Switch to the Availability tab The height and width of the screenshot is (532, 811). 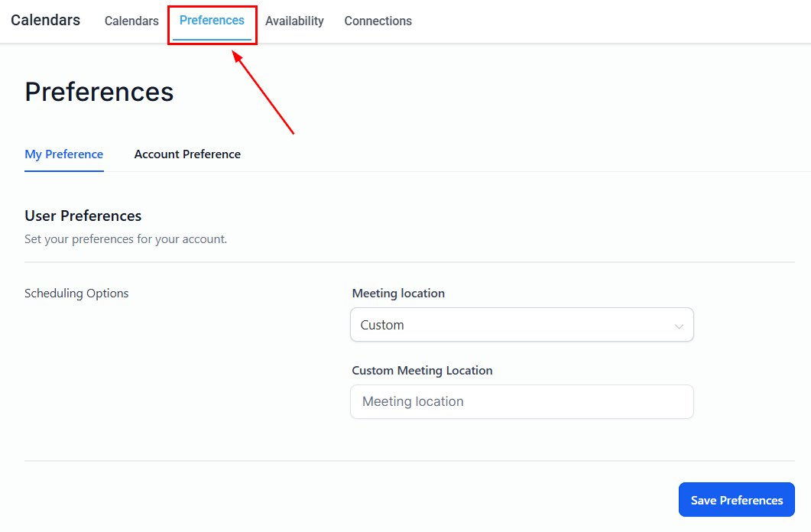(x=294, y=21)
